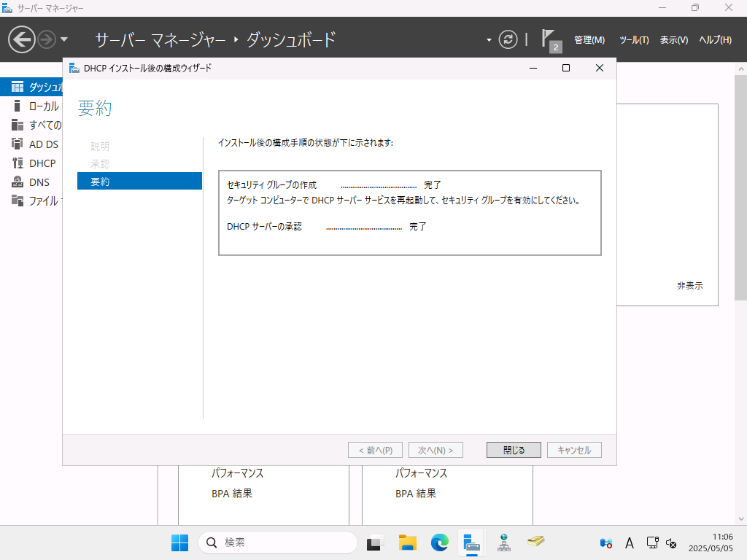Click the scrollbar down arrow

(x=741, y=519)
